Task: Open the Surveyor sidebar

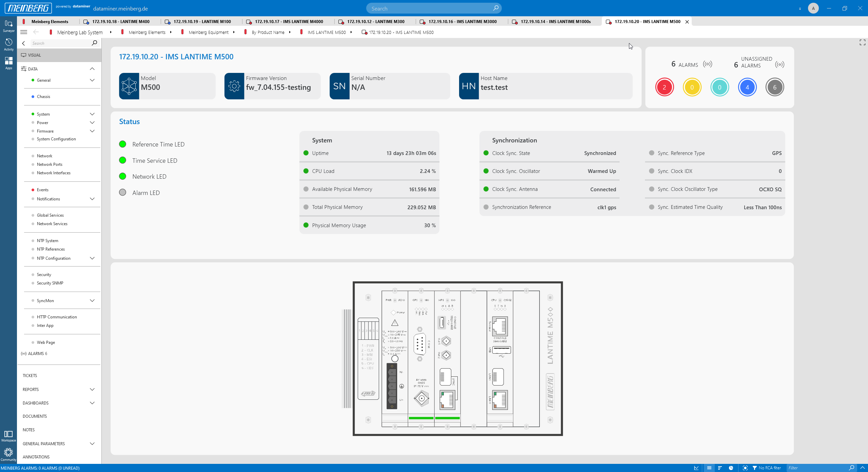Action: (8, 26)
